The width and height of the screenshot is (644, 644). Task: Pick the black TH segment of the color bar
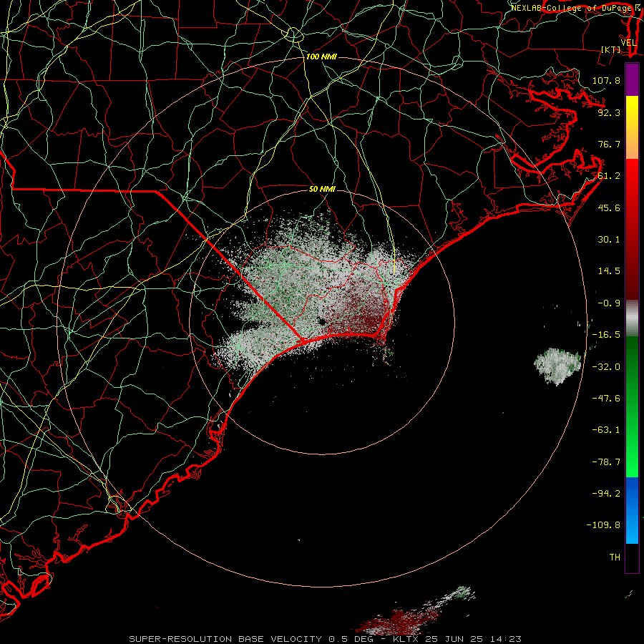[x=632, y=558]
